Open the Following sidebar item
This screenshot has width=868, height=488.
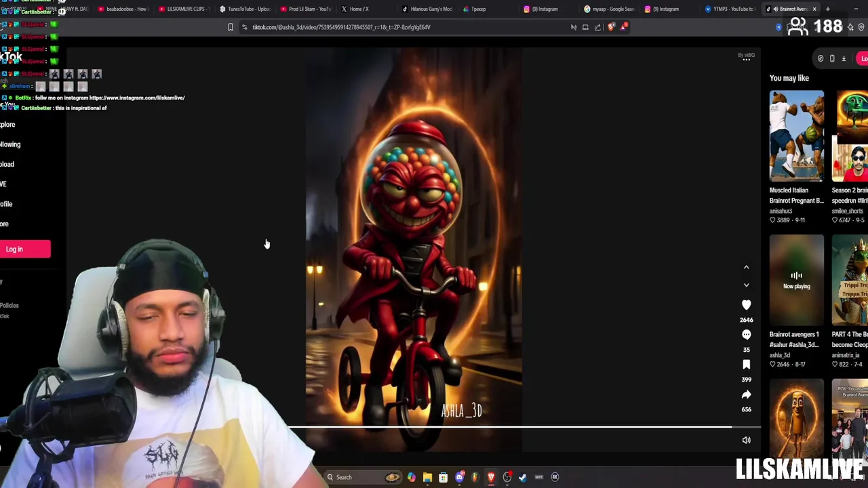pos(10,144)
